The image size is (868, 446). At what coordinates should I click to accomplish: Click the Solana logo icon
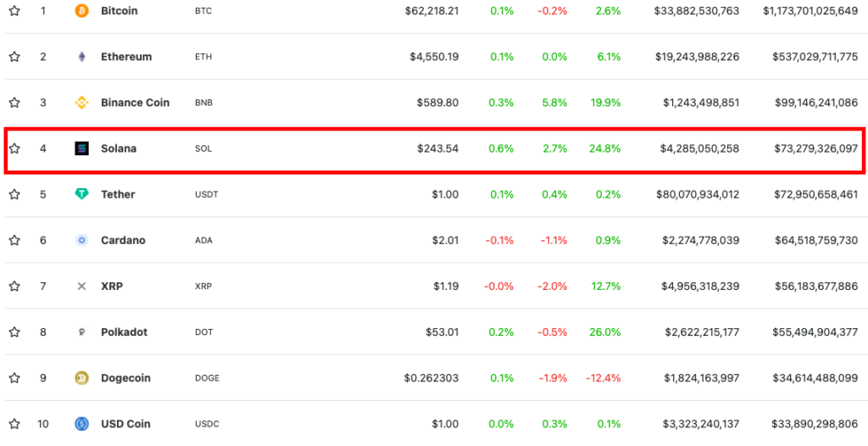click(x=82, y=148)
